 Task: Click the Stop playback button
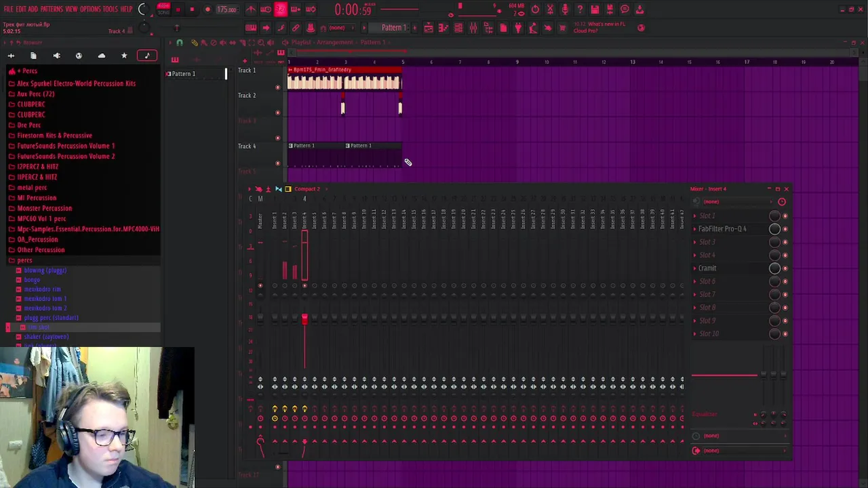[x=192, y=9]
